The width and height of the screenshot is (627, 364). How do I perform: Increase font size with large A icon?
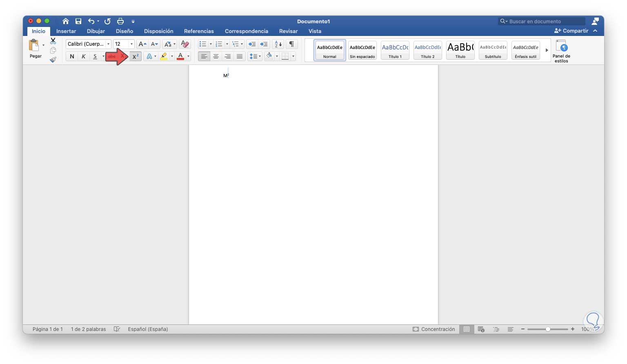(142, 44)
